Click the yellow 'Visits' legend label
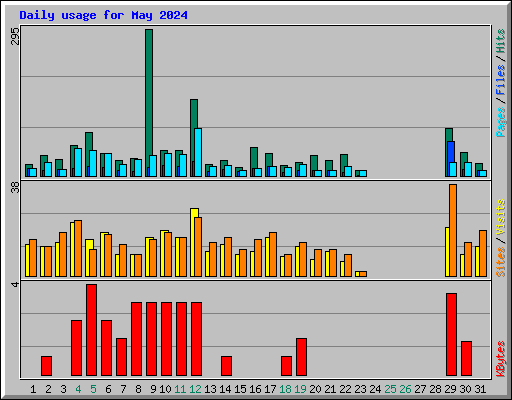 (500, 218)
